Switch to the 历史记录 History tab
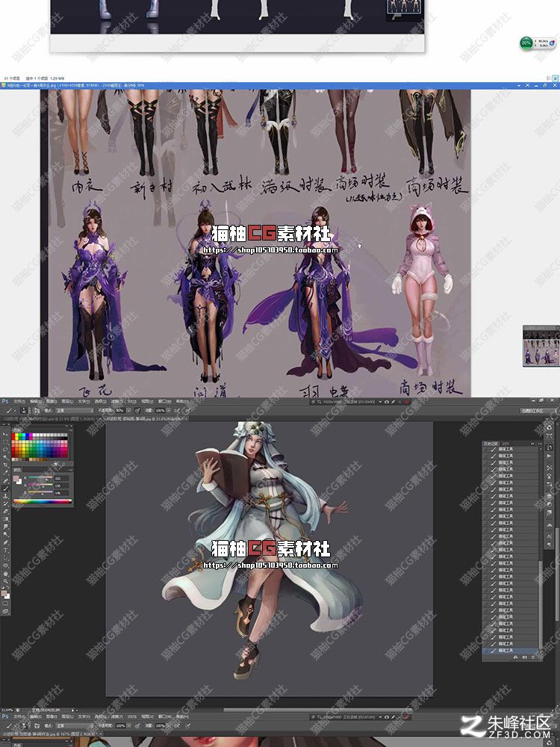The image size is (560, 747). pos(491,443)
